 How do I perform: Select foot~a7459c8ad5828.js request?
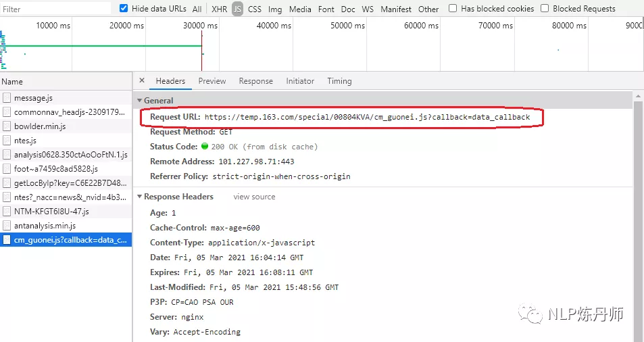click(x=66, y=169)
